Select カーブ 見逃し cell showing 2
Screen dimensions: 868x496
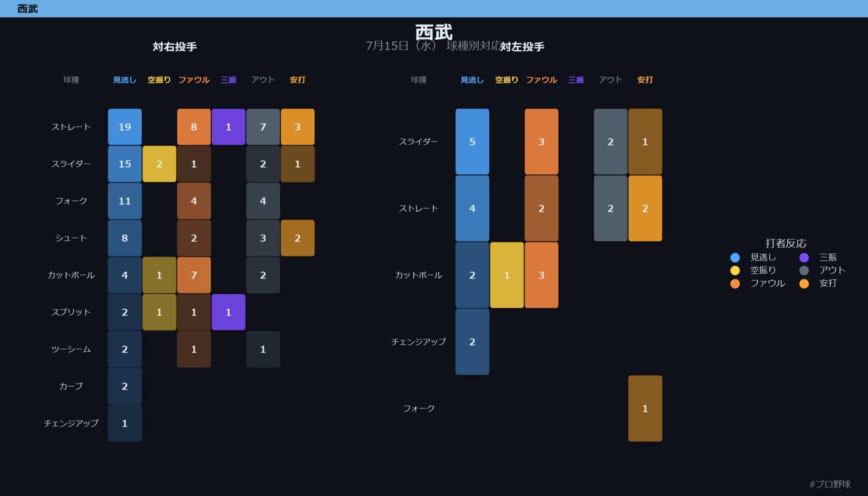point(125,387)
